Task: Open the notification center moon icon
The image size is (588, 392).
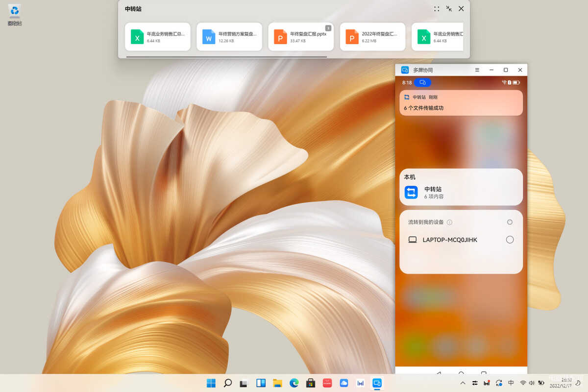Action: pos(578,383)
